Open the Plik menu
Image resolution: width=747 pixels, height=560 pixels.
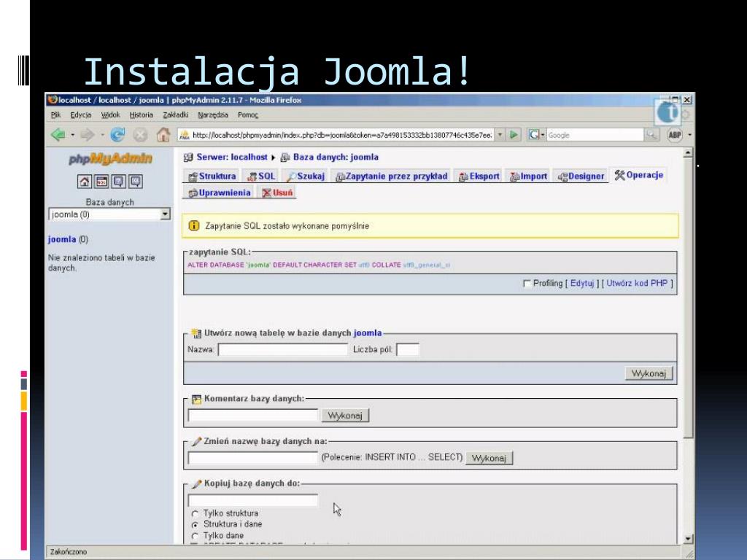coord(55,114)
